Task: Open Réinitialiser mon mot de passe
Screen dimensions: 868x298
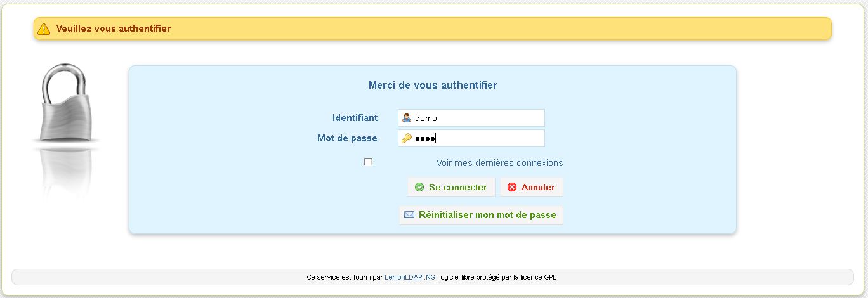Action: point(481,215)
